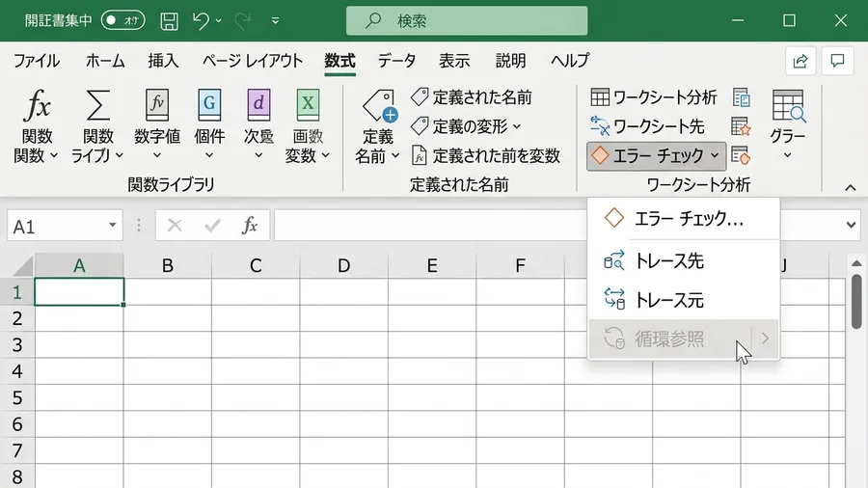
Task: Click the save floppy disk icon
Action: 169,21
